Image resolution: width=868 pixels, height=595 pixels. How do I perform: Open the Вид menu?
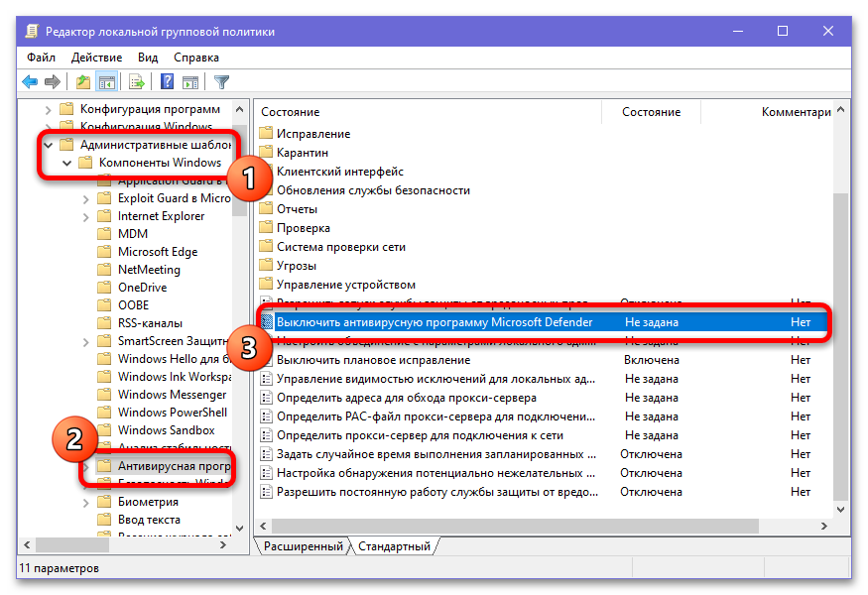148,58
